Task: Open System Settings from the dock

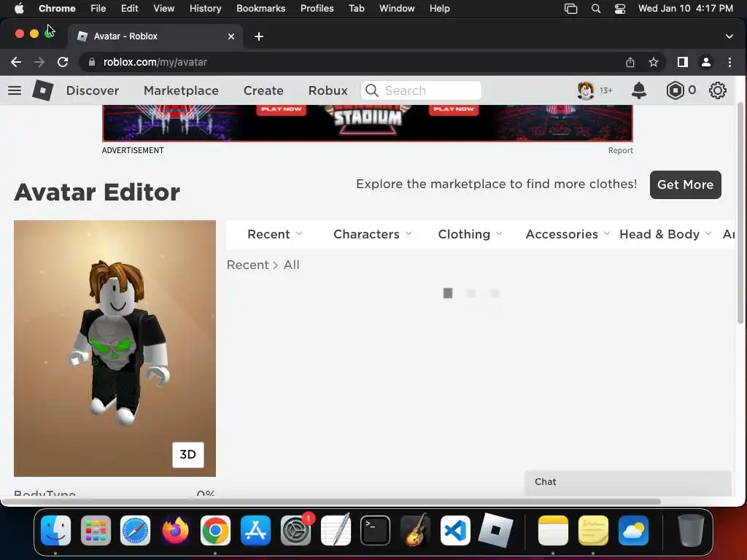Action: (x=296, y=530)
